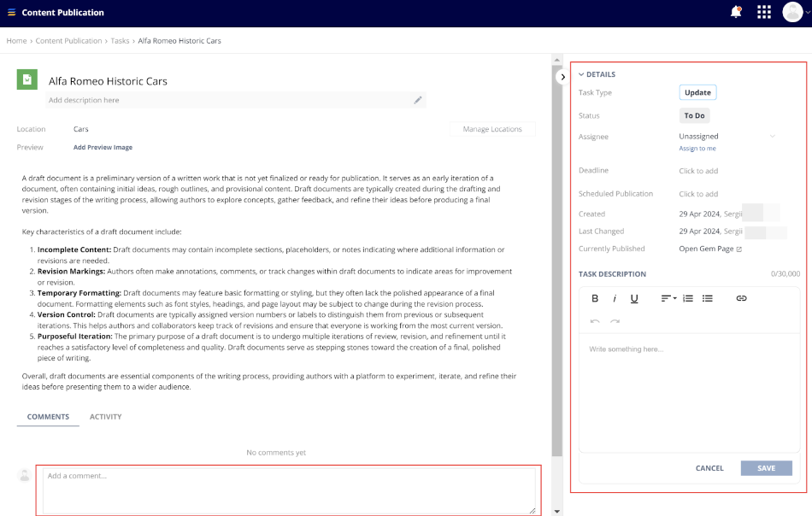This screenshot has width=812, height=516.
Task: Redo the last edit in task description
Action: point(615,321)
